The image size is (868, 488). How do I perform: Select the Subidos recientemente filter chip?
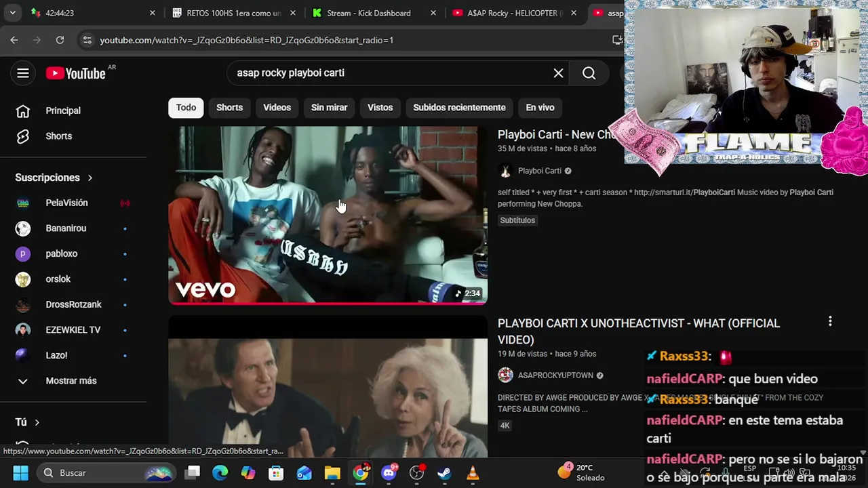(459, 108)
